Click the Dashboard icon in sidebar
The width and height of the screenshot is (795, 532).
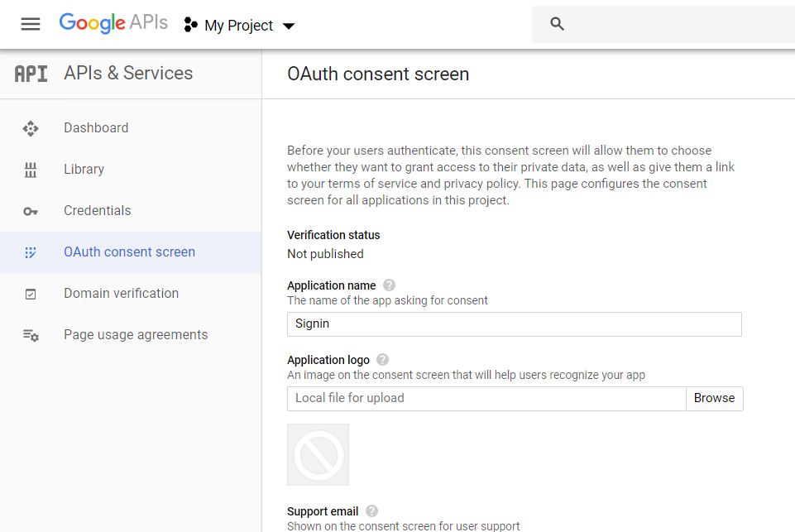pyautogui.click(x=31, y=128)
